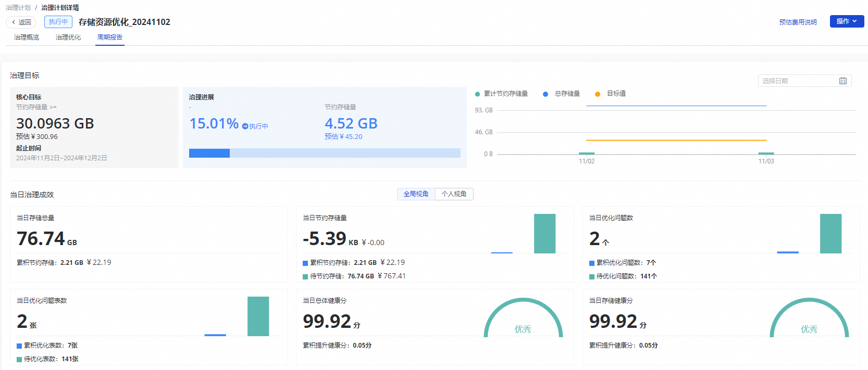Toggle the 累计节约存储量 legend item

(501, 94)
